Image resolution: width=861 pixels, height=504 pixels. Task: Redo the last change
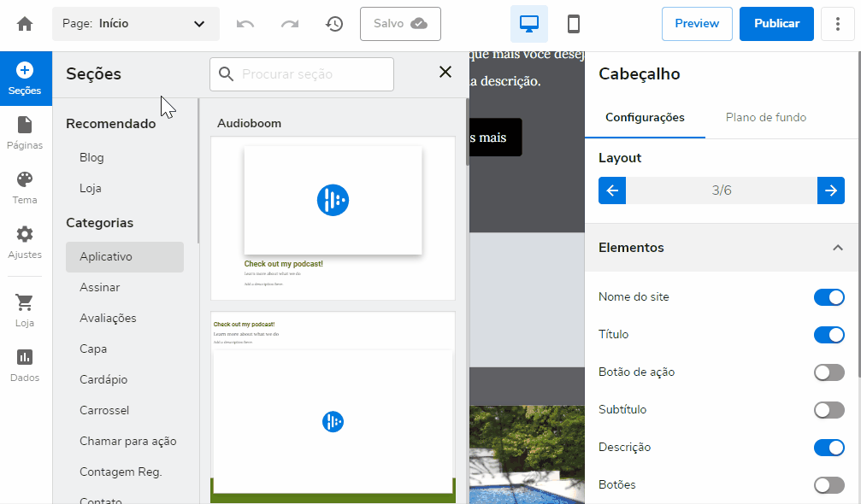290,24
